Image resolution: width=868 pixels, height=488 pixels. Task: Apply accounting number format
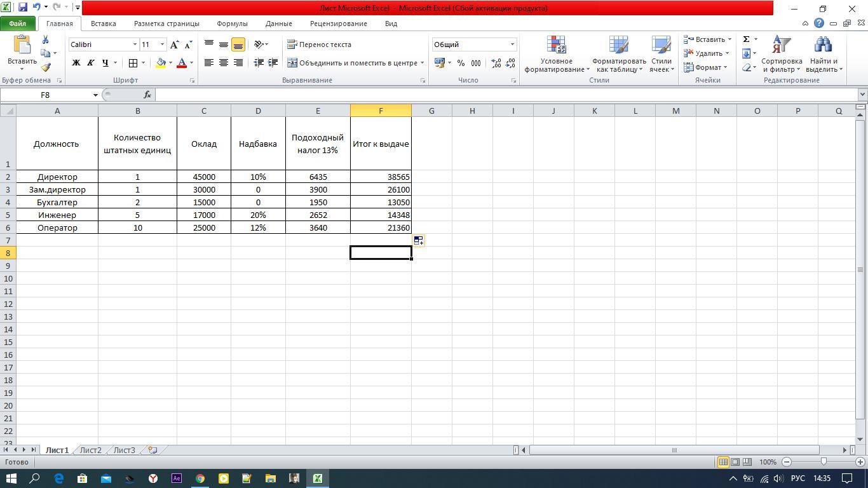pyautogui.click(x=439, y=63)
